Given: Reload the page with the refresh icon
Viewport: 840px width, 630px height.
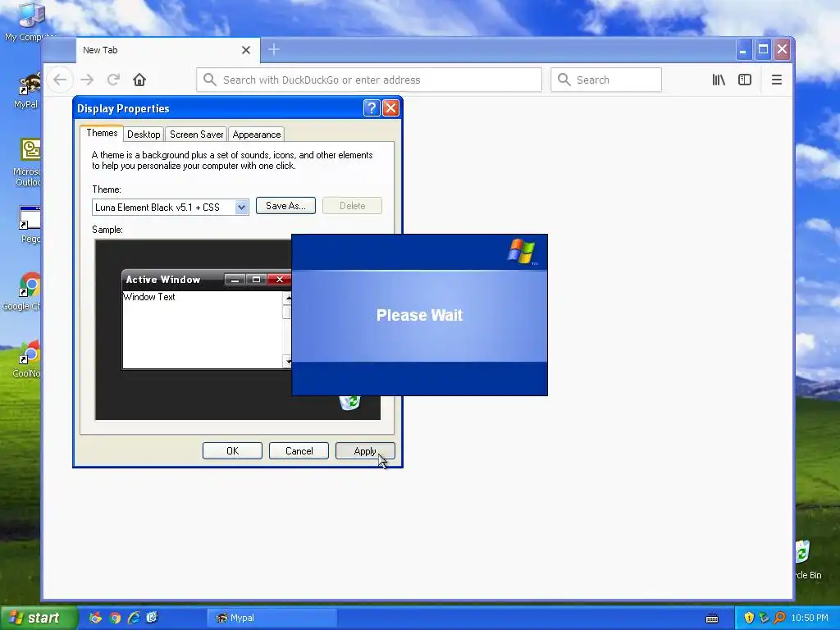Looking at the screenshot, I should 113,80.
